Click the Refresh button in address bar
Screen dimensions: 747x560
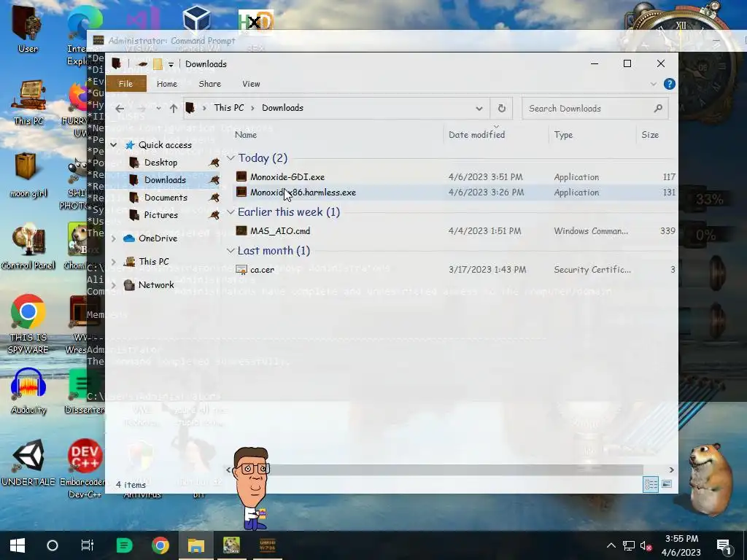click(x=502, y=108)
